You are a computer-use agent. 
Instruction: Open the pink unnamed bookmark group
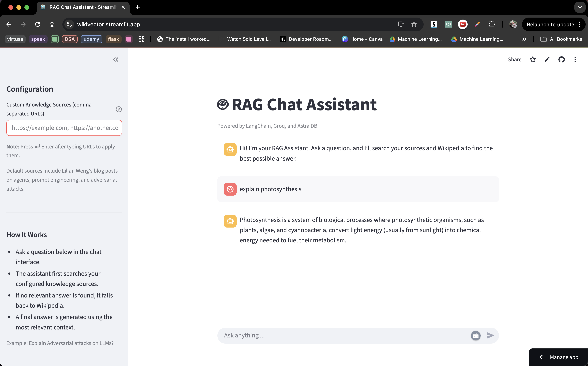(x=129, y=39)
